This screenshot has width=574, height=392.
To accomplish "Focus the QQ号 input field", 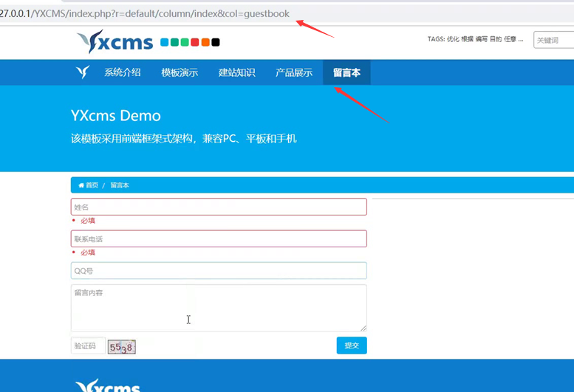I will pos(219,271).
